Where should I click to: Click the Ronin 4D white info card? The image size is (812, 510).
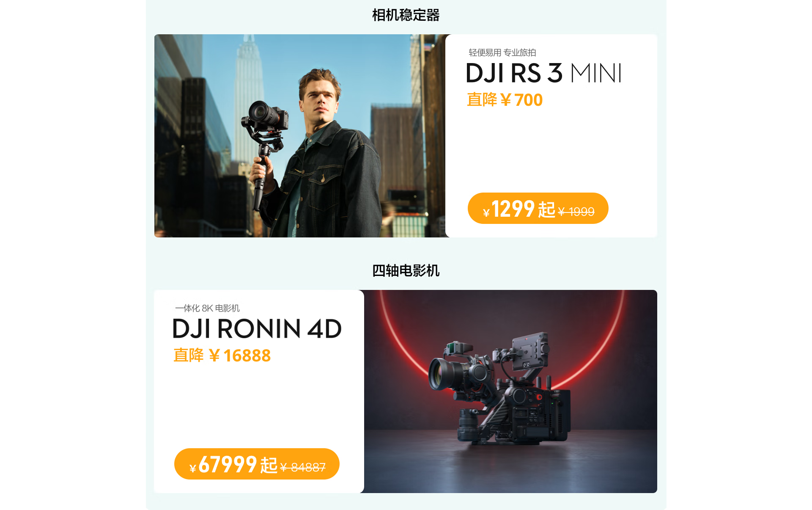coord(259,391)
